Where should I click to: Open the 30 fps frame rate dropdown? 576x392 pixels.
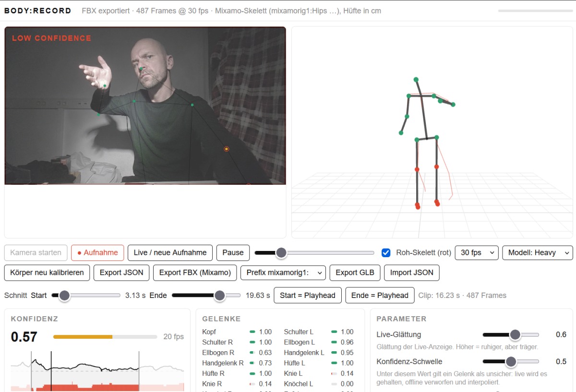(477, 252)
